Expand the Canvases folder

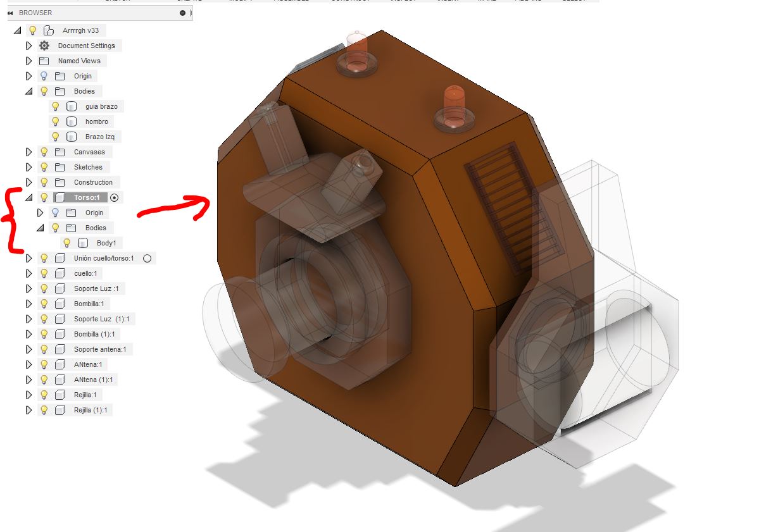tap(28, 152)
